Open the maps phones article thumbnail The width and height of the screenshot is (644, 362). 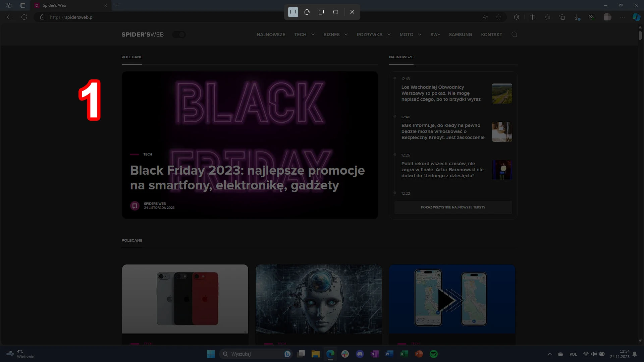(452, 299)
